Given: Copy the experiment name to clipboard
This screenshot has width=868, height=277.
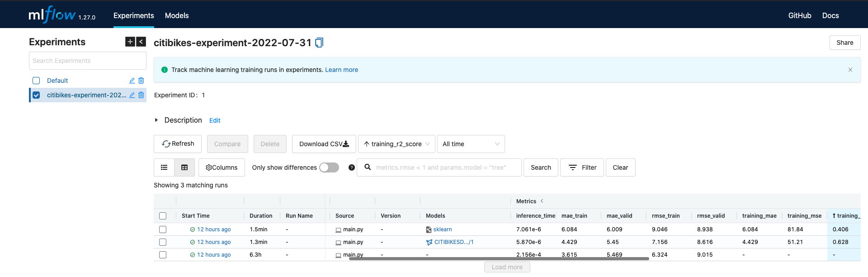Looking at the screenshot, I should (319, 43).
